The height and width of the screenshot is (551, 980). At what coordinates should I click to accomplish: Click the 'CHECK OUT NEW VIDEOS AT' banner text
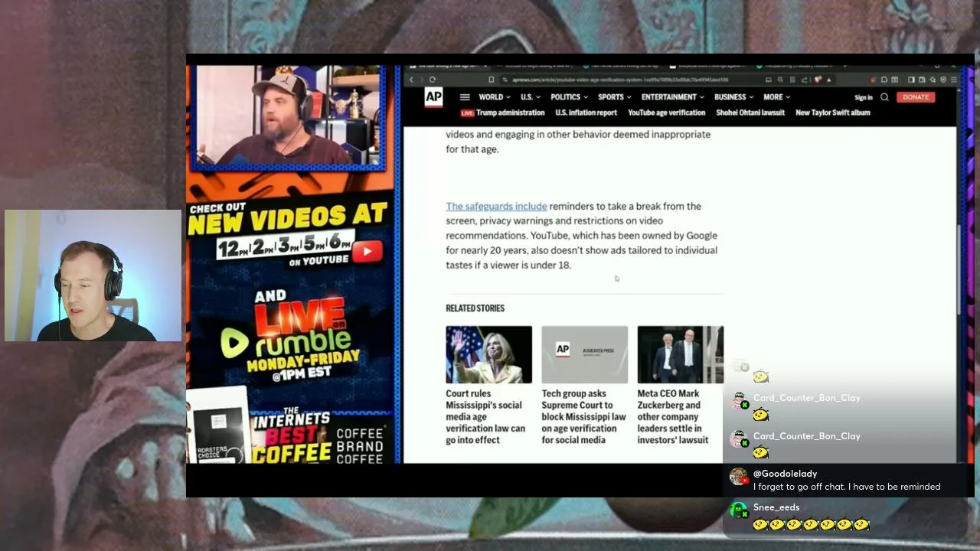[x=287, y=217]
